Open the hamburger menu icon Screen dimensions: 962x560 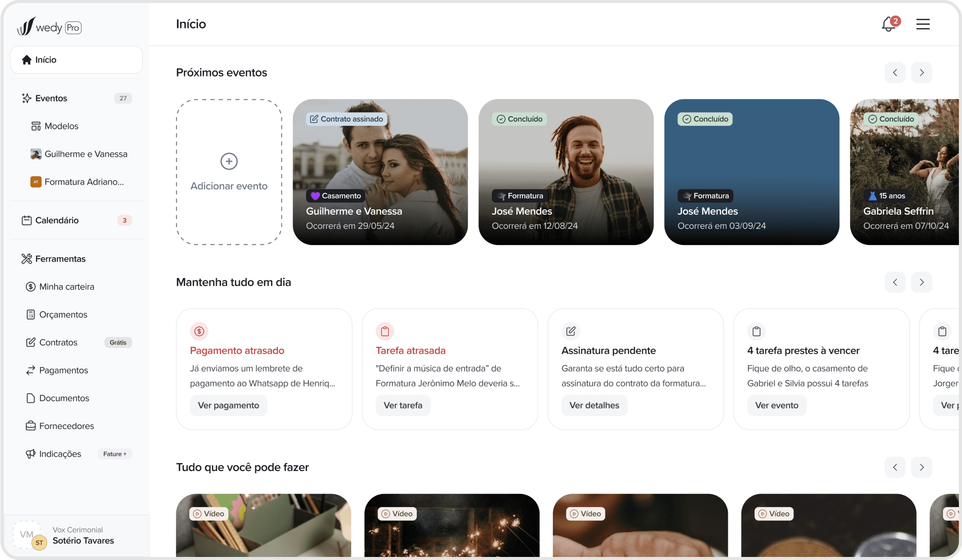click(x=923, y=24)
